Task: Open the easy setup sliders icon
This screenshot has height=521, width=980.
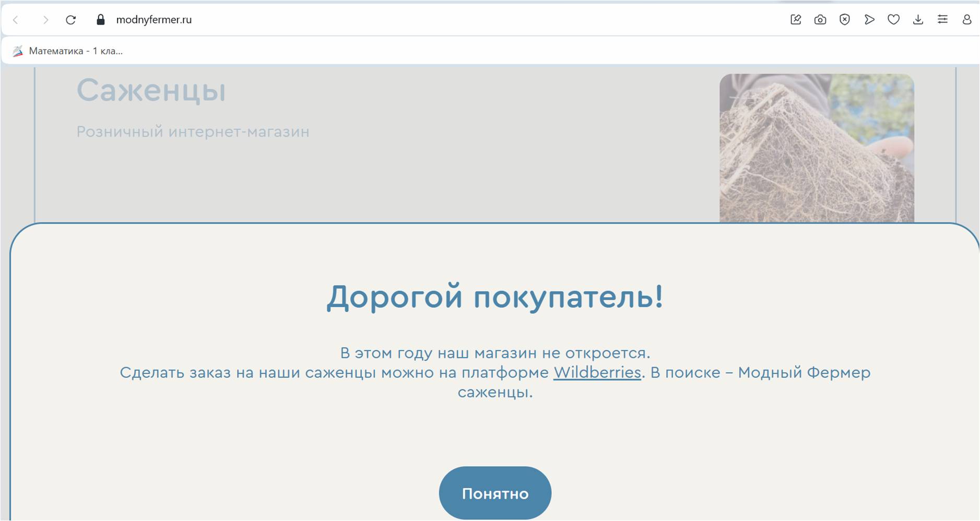Action: [x=942, y=20]
